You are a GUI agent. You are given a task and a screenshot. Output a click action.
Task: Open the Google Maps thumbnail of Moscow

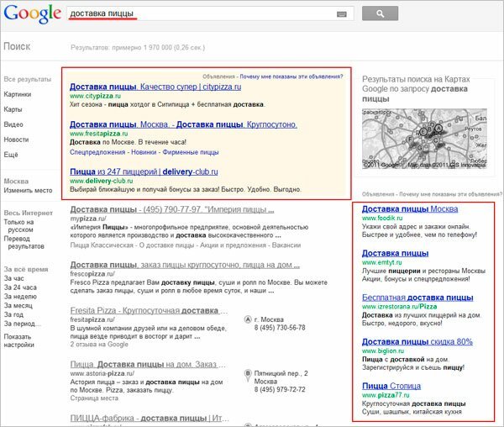coord(424,139)
